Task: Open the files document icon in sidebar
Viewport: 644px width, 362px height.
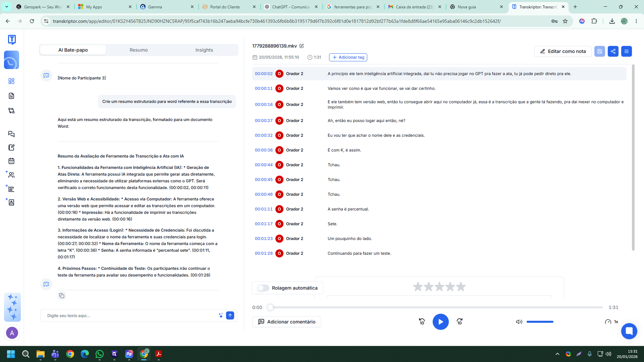Action: pyautogui.click(x=11, y=96)
